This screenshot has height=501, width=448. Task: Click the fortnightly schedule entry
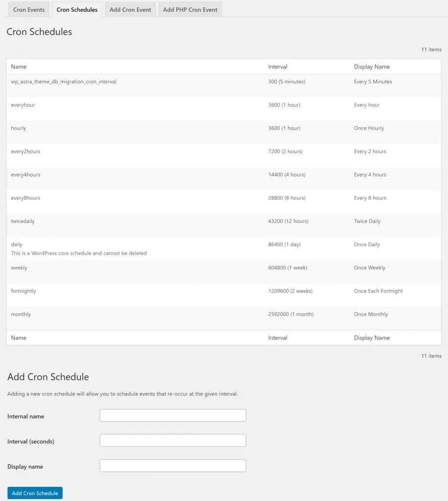[23, 291]
